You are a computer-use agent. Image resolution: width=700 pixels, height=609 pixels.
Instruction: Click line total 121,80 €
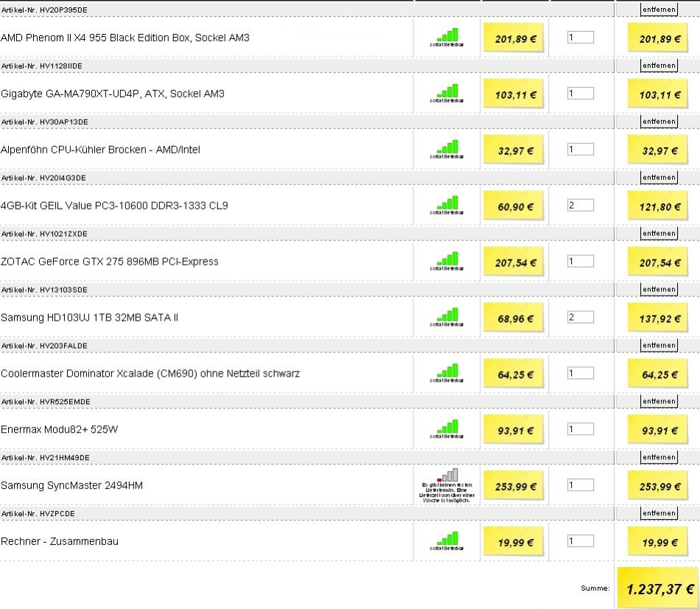(x=657, y=206)
